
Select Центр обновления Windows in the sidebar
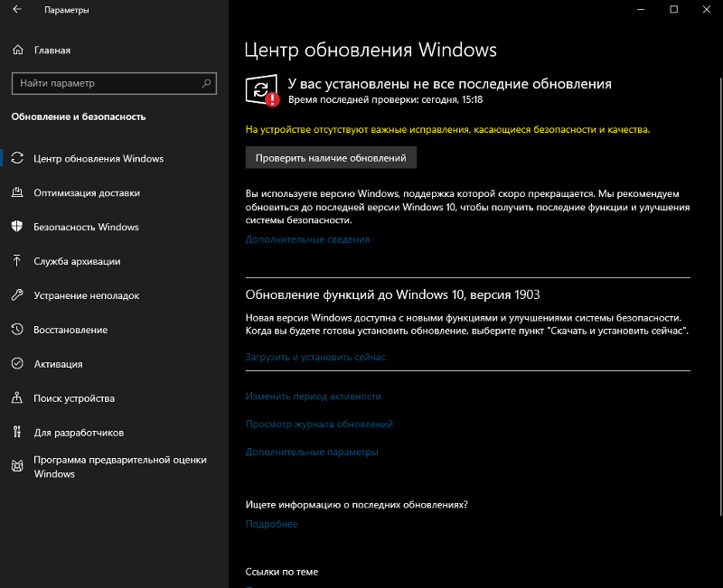point(99,159)
